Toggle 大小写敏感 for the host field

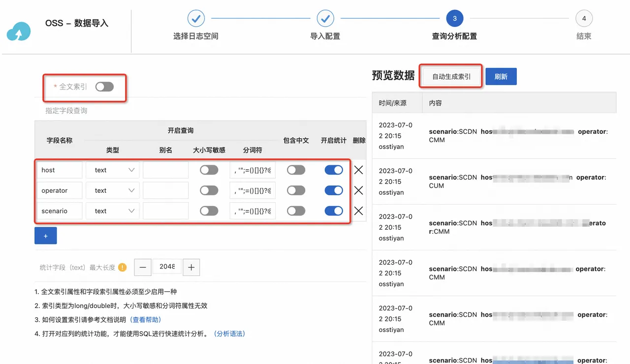(x=209, y=170)
